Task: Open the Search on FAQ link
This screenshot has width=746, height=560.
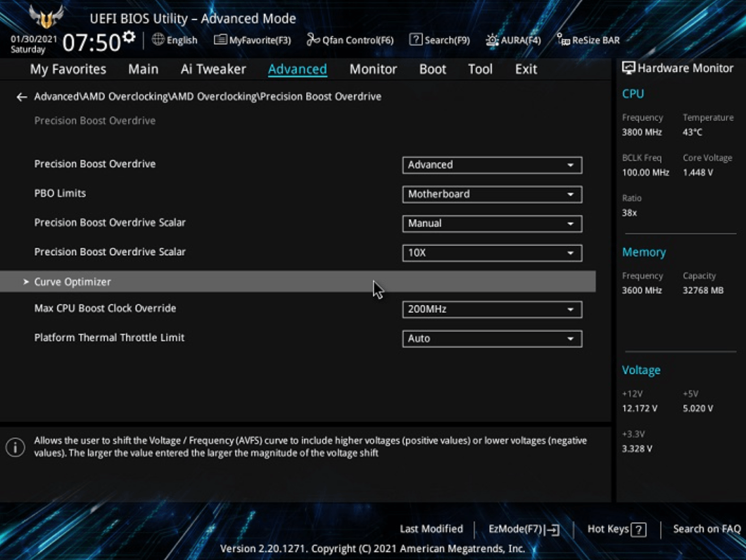Action: pyautogui.click(x=706, y=529)
